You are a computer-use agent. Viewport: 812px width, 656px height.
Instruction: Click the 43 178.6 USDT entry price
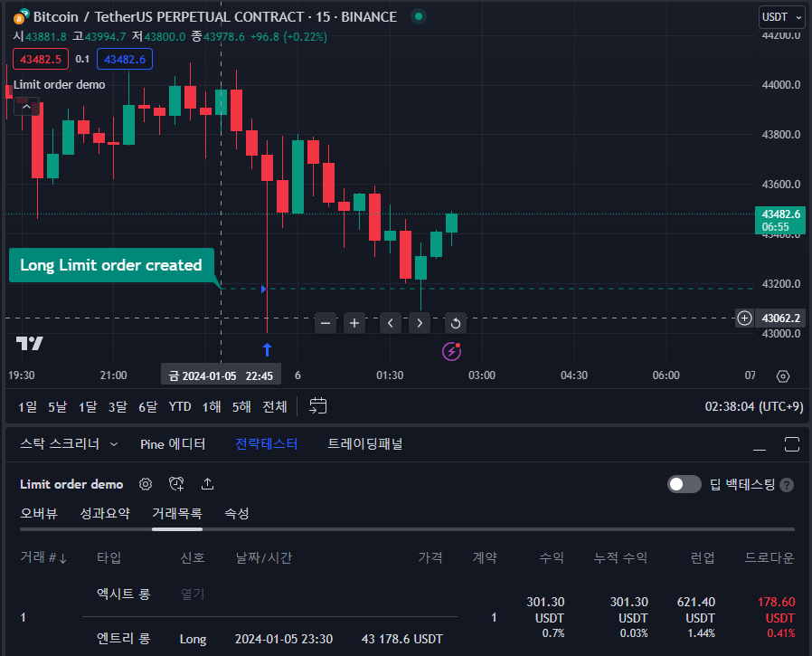(402, 639)
